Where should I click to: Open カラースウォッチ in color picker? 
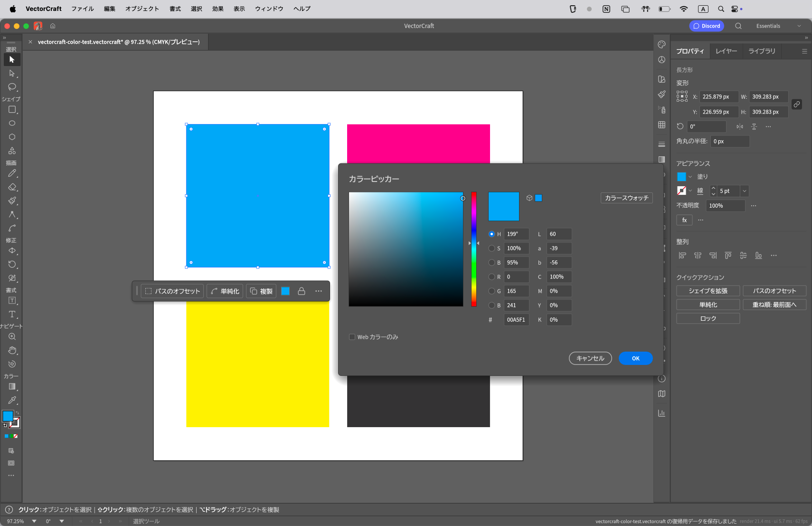pyautogui.click(x=626, y=198)
